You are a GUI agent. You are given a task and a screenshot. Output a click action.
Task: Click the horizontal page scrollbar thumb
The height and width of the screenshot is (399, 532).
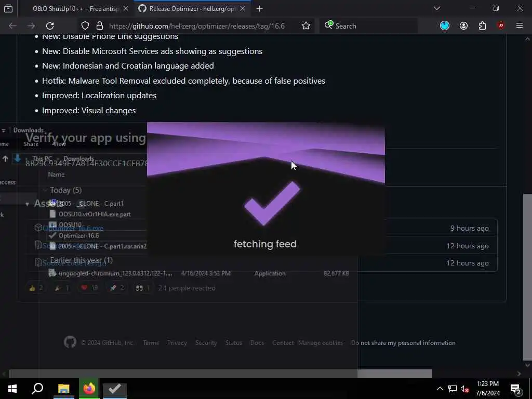[x=220, y=374]
